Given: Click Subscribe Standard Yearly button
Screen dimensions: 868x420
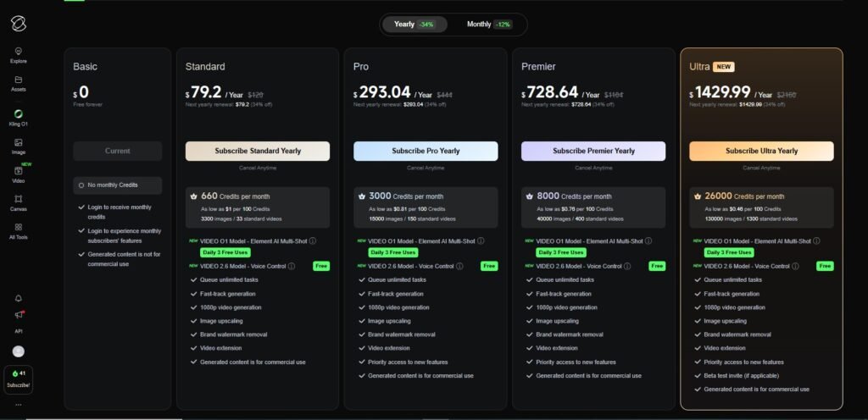Looking at the screenshot, I should pos(258,151).
